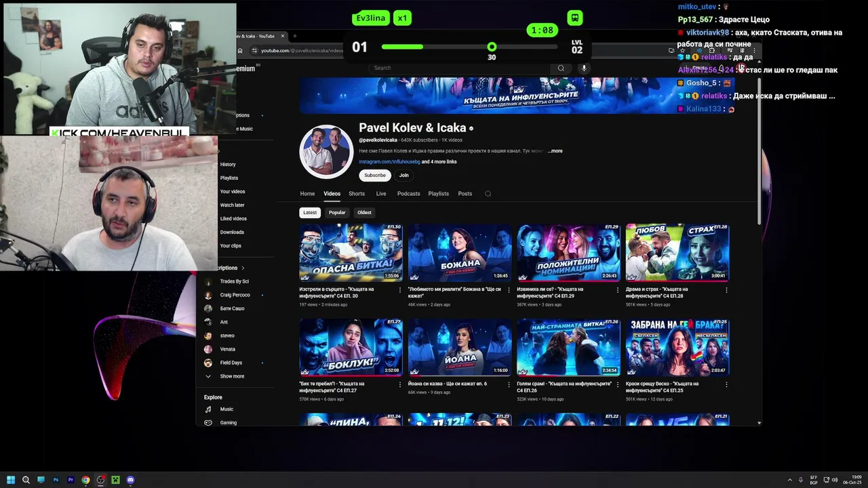Open the 'ОПАСНА БИТКА!' video thumbnail
868x488 pixels.
tap(351, 252)
